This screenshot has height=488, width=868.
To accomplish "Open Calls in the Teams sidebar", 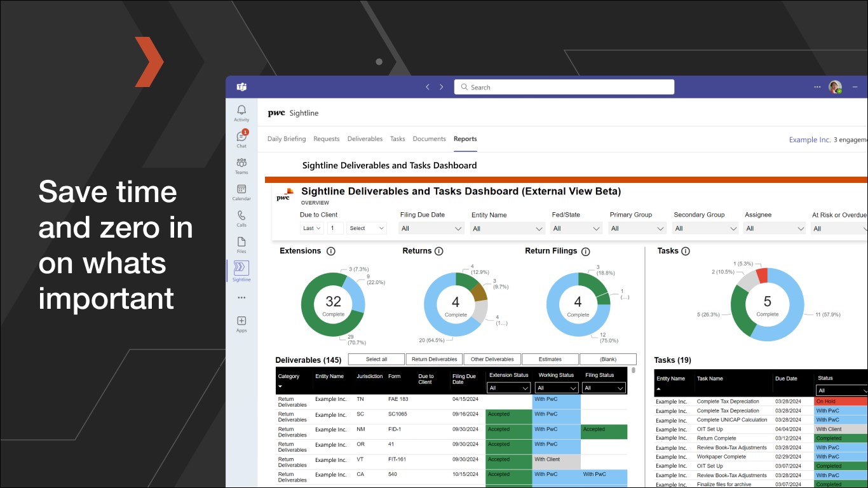I will coord(241,219).
